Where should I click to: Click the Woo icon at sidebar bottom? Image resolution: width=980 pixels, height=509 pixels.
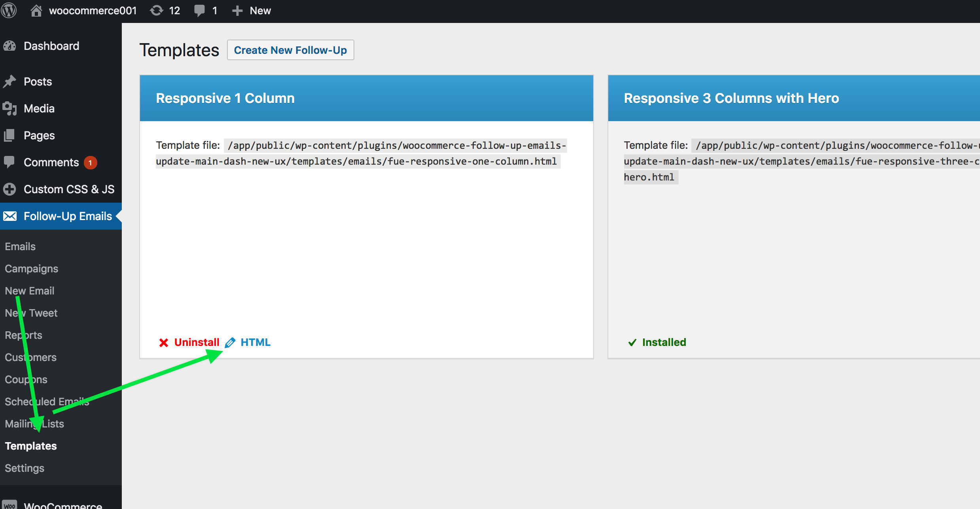pyautogui.click(x=9, y=505)
